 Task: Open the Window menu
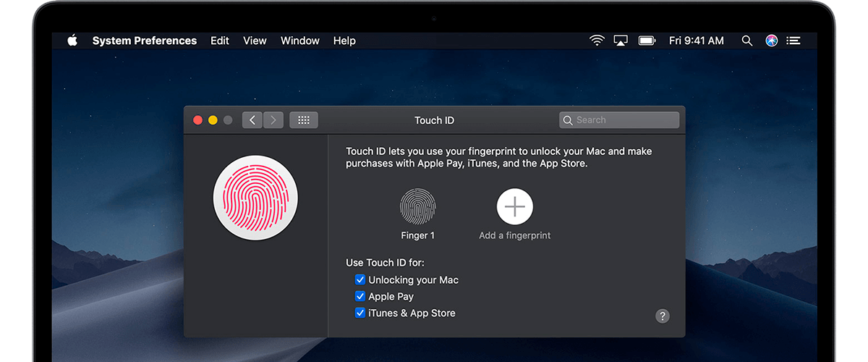point(300,41)
